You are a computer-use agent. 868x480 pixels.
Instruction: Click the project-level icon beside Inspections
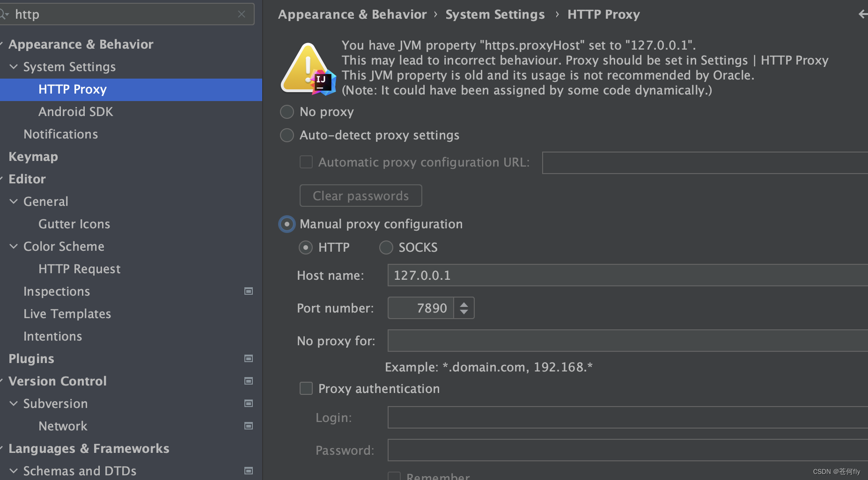point(249,291)
